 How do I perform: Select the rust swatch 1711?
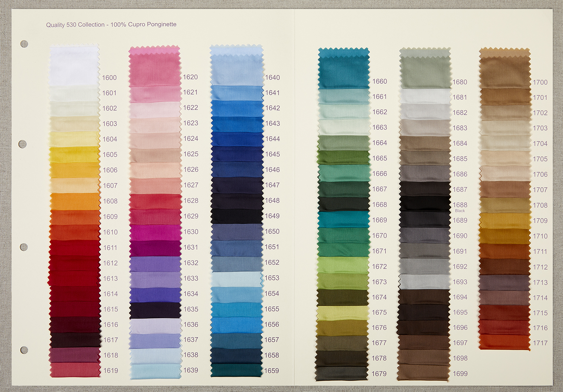[x=505, y=251]
